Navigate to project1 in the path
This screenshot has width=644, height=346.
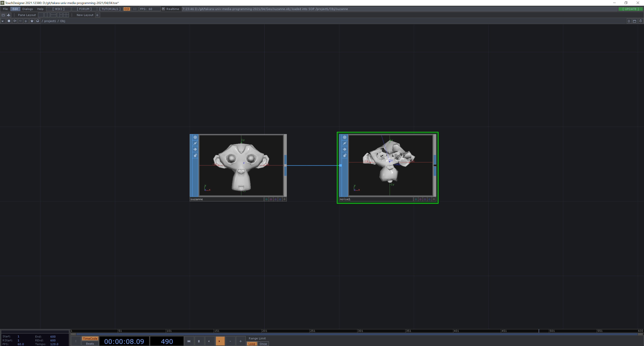50,21
